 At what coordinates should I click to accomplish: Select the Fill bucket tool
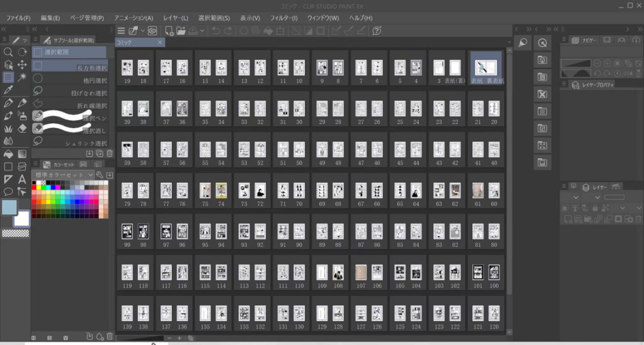[x=8, y=154]
